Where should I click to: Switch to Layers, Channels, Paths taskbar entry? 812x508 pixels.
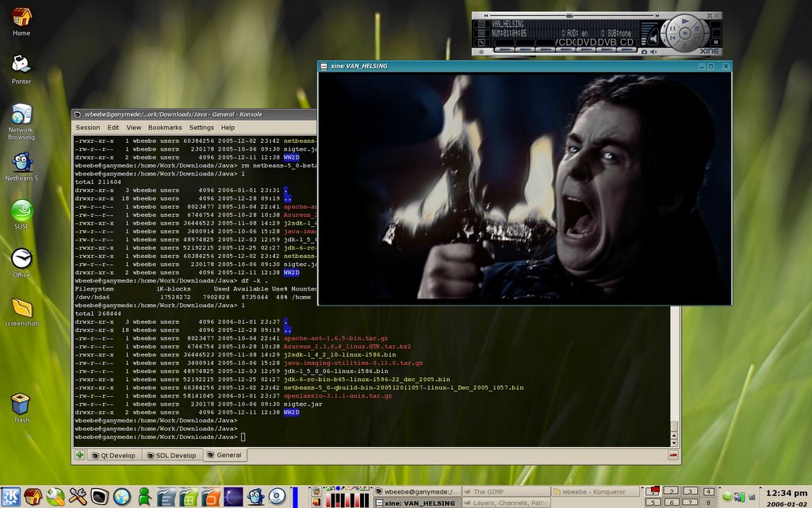[x=506, y=502]
